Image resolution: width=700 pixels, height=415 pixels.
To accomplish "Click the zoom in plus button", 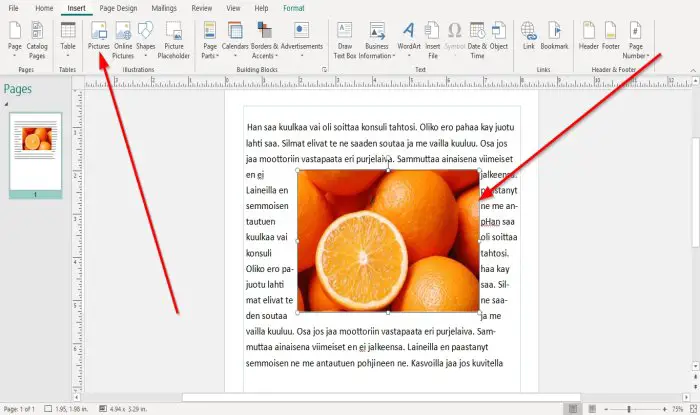I will pyautogui.click(x=665, y=409).
